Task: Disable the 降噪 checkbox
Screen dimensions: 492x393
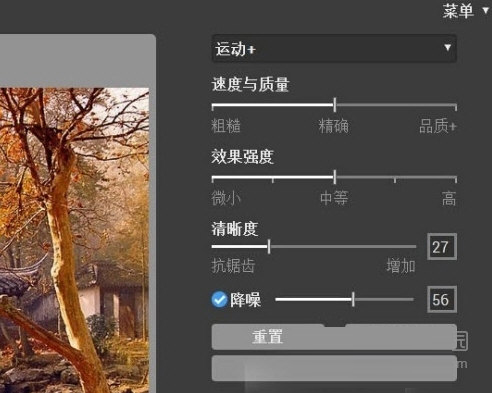Action: tap(219, 300)
